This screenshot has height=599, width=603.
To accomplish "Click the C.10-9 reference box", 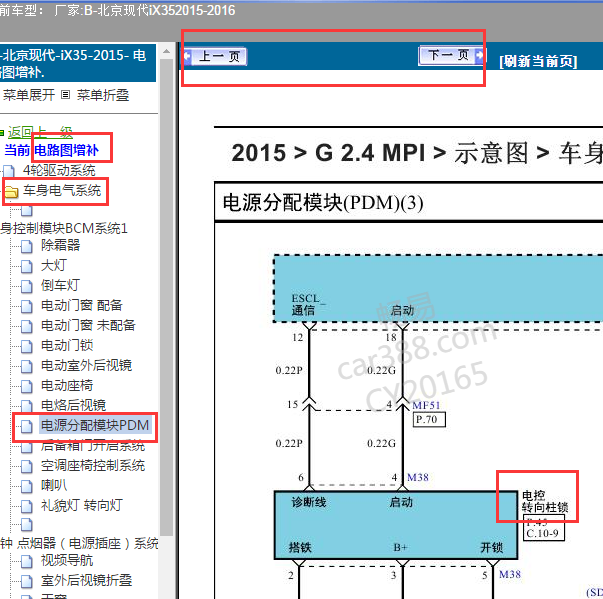I will [x=543, y=533].
